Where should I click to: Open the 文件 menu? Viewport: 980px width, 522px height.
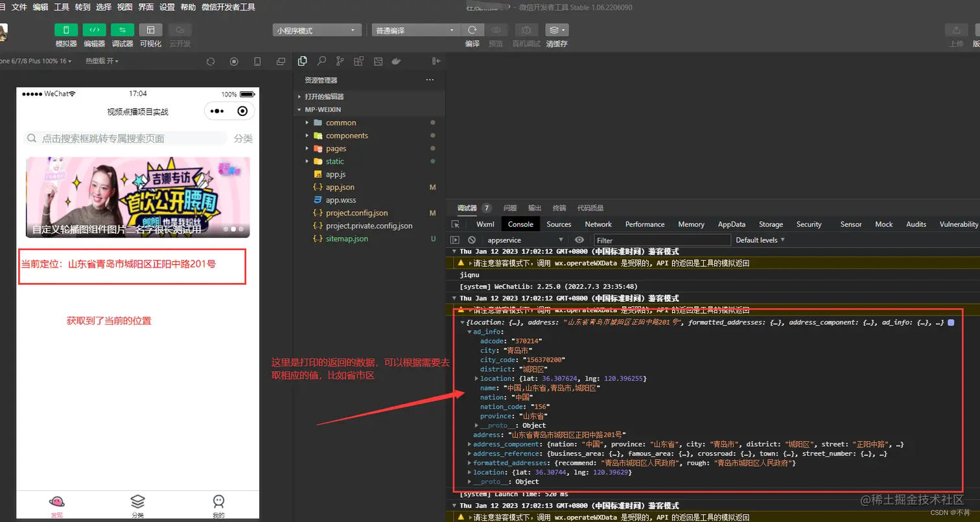tap(19, 7)
